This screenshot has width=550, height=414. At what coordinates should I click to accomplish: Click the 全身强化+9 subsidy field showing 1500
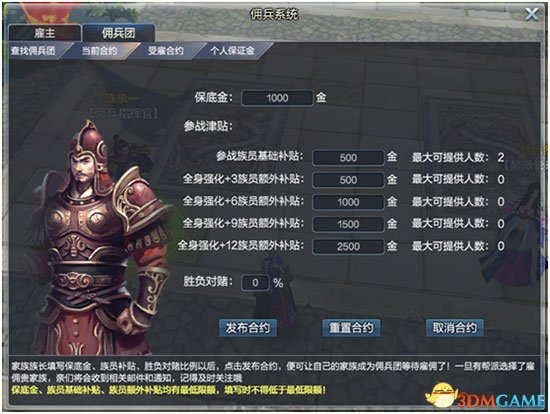(x=348, y=224)
